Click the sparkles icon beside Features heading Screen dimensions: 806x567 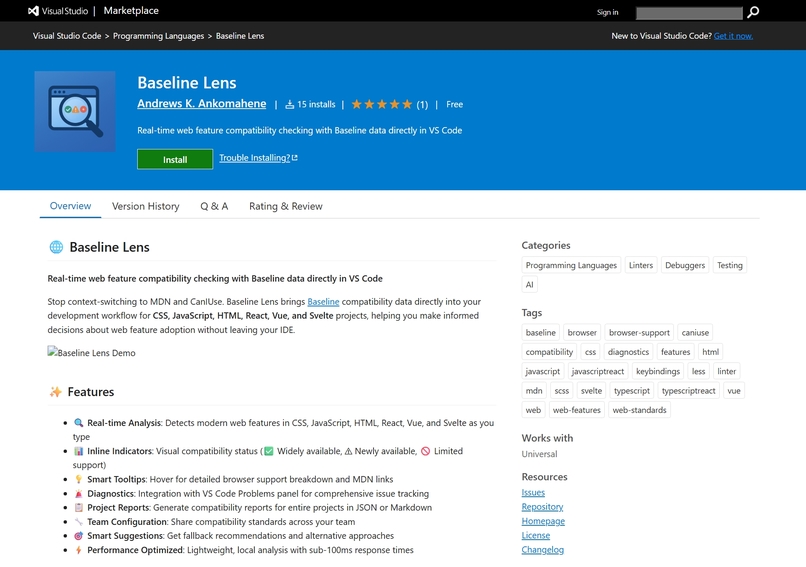pos(56,392)
